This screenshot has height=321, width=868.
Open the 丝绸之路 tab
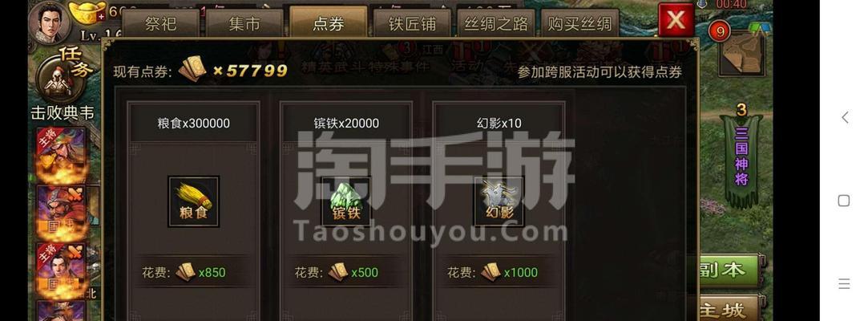pos(496,24)
